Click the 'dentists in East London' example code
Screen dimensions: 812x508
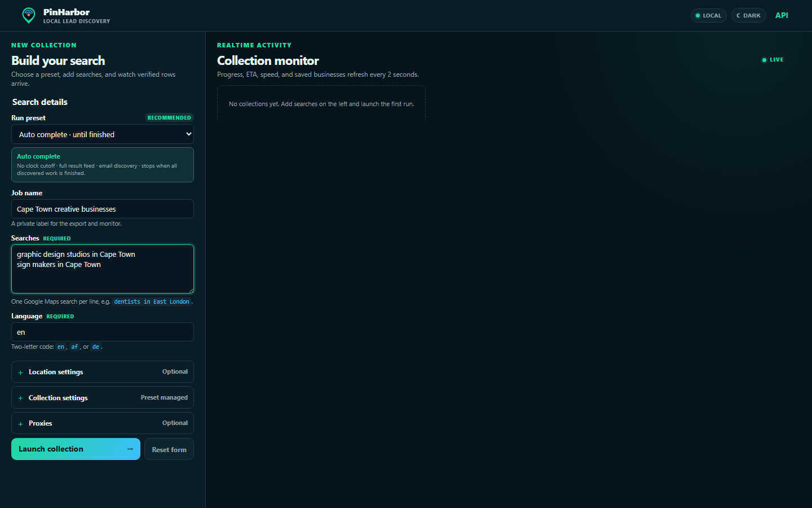[x=152, y=302]
